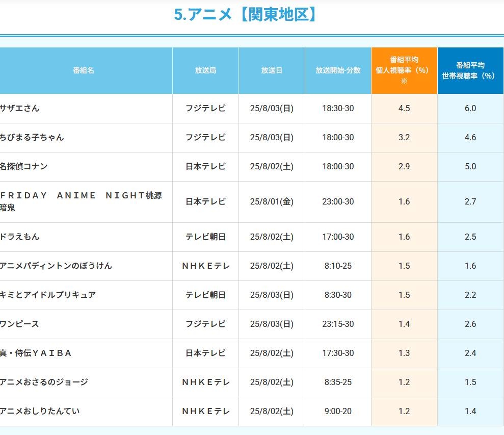Select キミとアイドルプリキュア program name
The height and width of the screenshot is (435, 504).
48,295
